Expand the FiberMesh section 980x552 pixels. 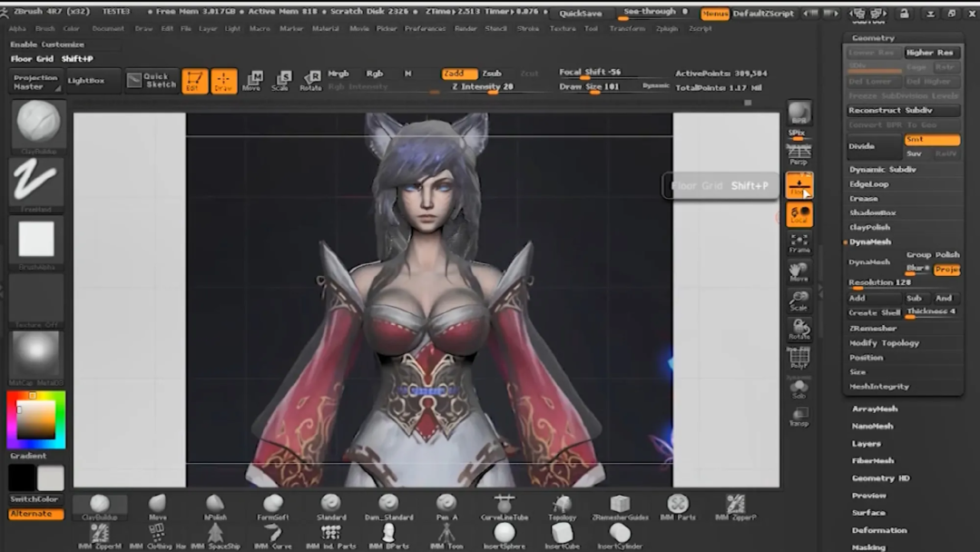pyautogui.click(x=873, y=461)
